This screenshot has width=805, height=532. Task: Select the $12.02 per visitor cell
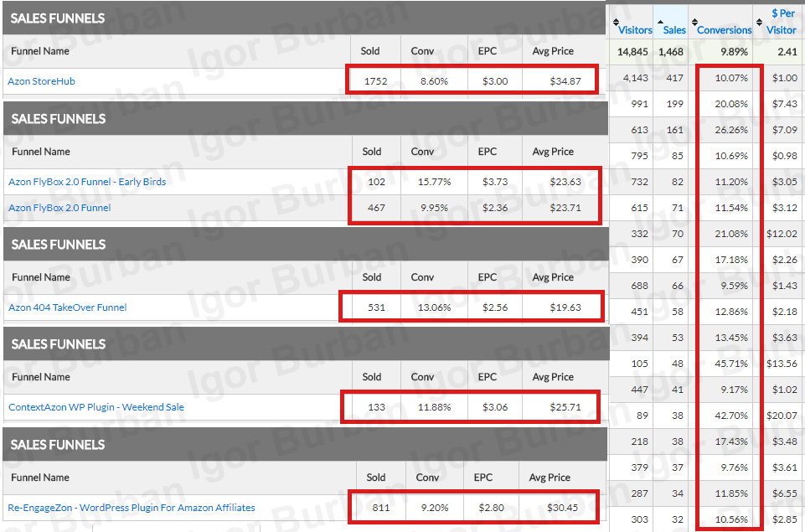[782, 234]
